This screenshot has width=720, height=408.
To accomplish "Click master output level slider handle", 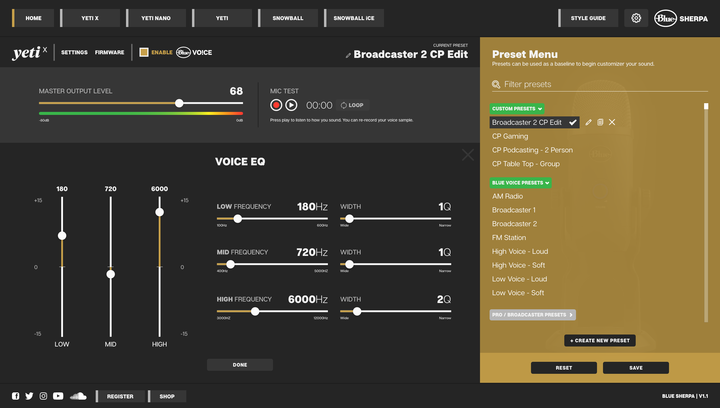I will point(179,103).
